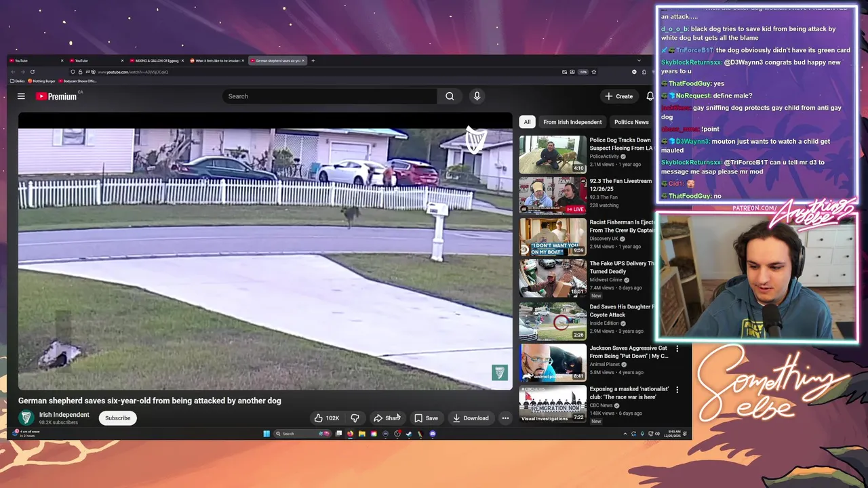This screenshot has width=868, height=488.
Task: Open the YouTube guide hamburger menu
Action: click(21, 96)
